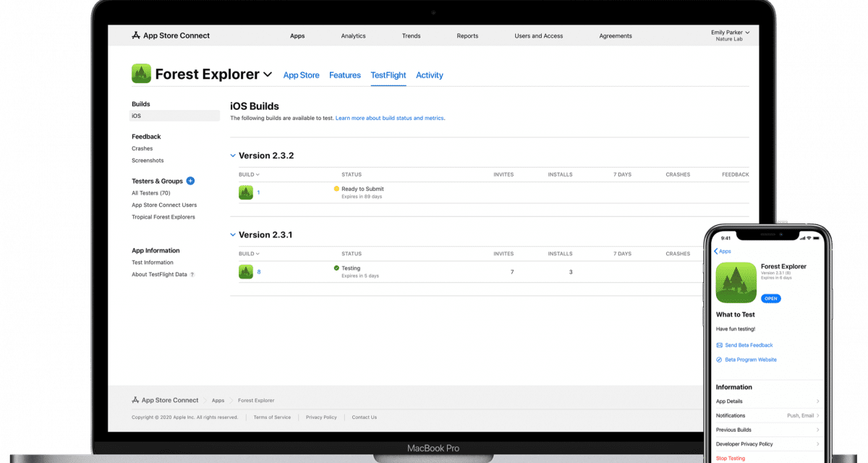
Task: Expand the Forest Explorer app switcher chevron
Action: pos(268,75)
